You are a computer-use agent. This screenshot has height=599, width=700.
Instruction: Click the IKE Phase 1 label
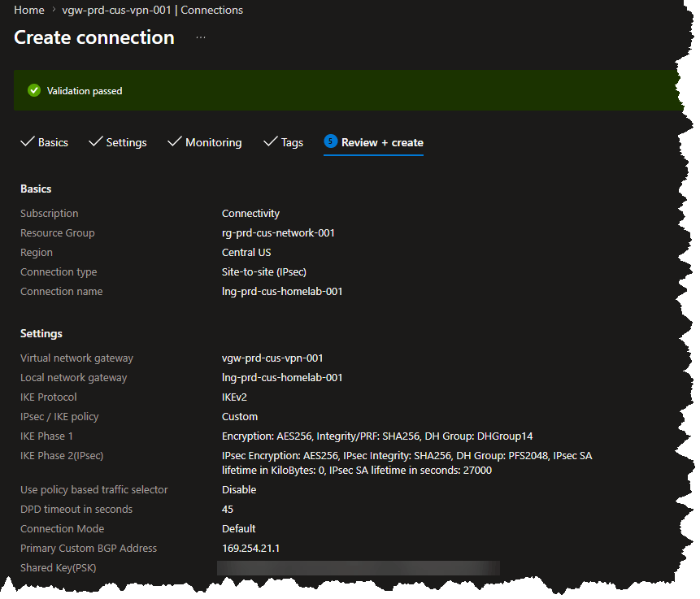tap(46, 436)
